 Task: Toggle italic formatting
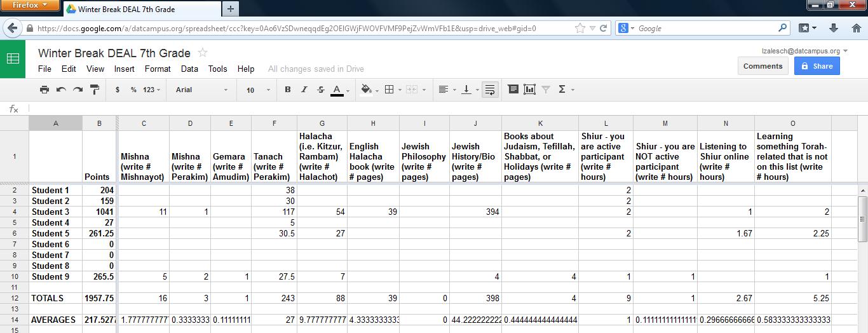(304, 90)
